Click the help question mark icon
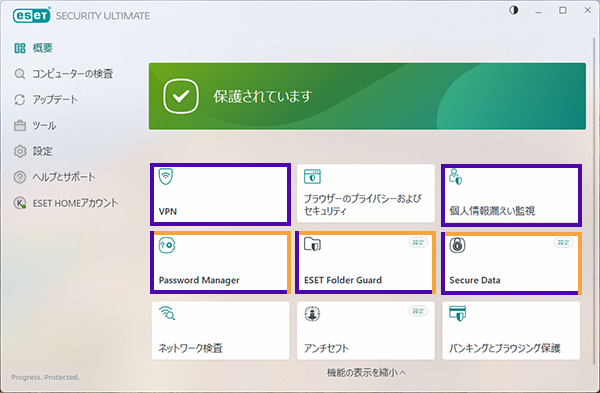 click(x=20, y=177)
